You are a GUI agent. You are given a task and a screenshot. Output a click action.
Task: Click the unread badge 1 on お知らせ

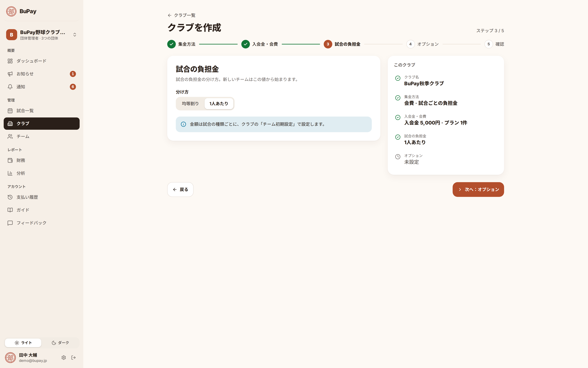coord(73,74)
